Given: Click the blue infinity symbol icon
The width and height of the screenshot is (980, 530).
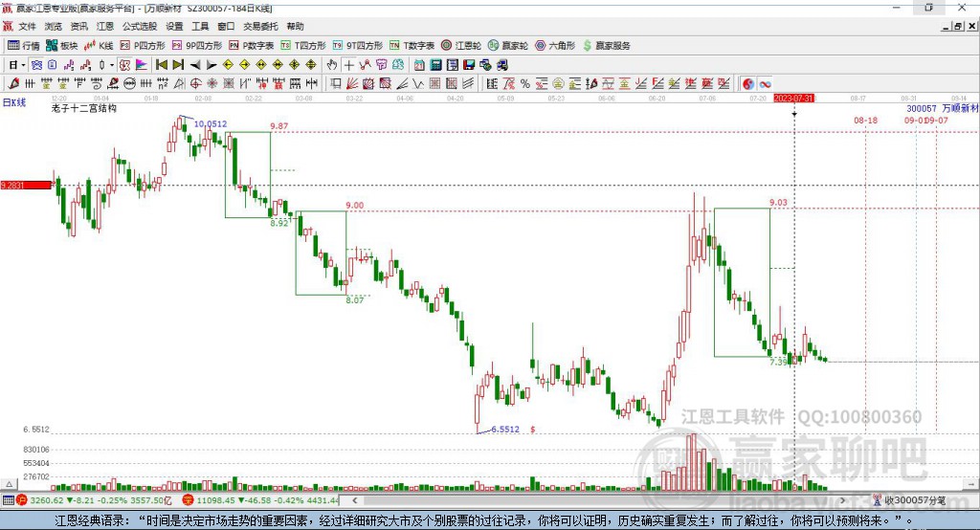Looking at the screenshot, I should pyautogui.click(x=765, y=84).
